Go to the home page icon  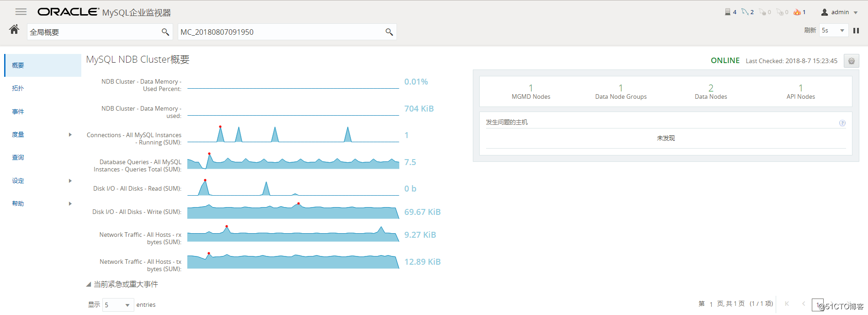[14, 29]
